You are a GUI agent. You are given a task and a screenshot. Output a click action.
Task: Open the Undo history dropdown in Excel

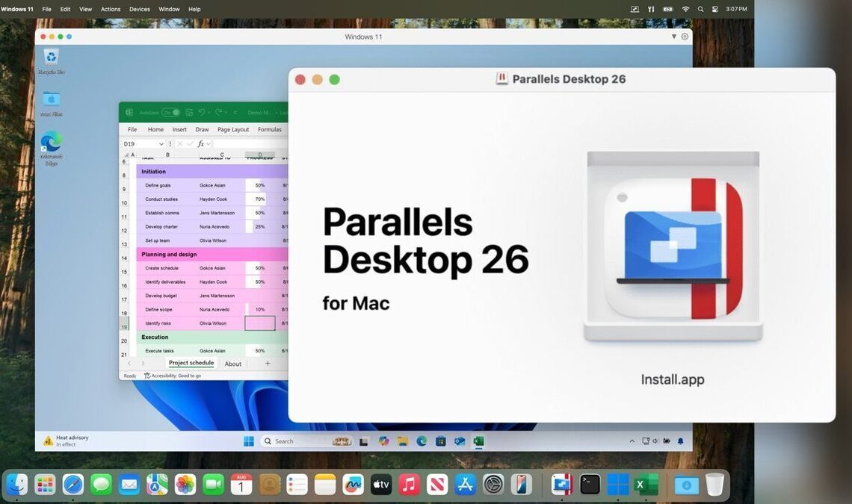[x=209, y=113]
